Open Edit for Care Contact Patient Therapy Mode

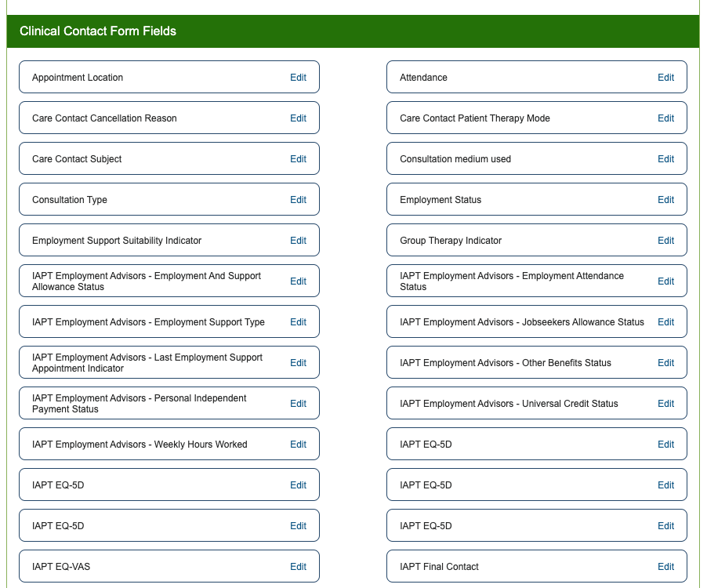click(x=665, y=118)
